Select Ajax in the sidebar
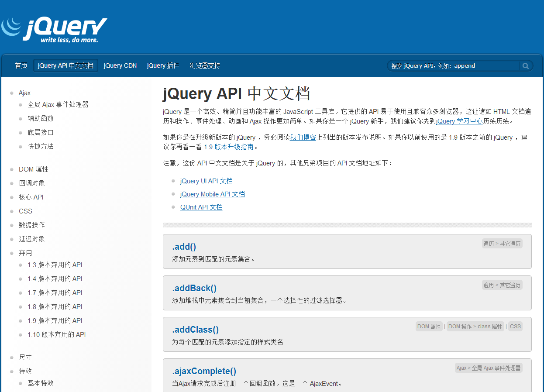Image resolution: width=544 pixels, height=392 pixels. [24, 93]
